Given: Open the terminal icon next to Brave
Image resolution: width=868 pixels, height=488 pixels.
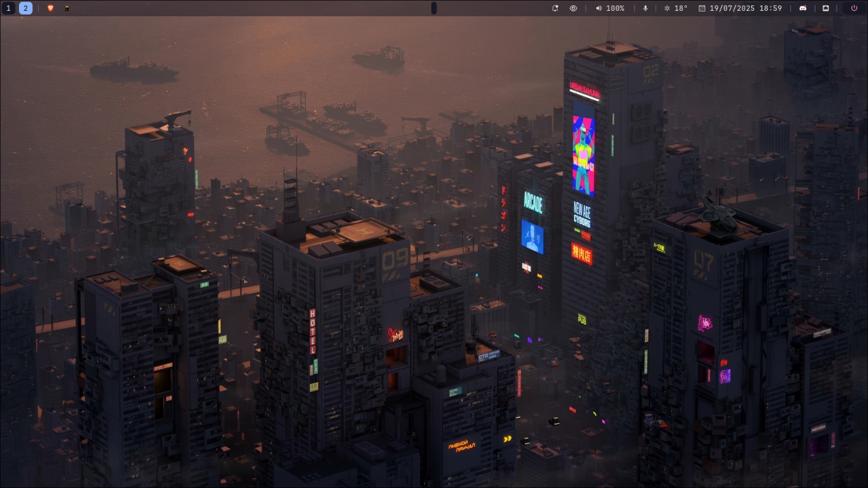Looking at the screenshot, I should (67, 8).
